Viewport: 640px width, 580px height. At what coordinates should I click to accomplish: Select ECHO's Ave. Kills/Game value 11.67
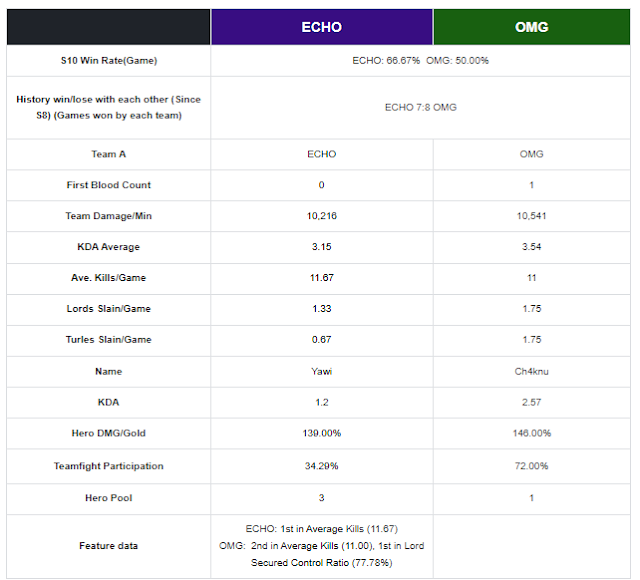[x=322, y=278]
